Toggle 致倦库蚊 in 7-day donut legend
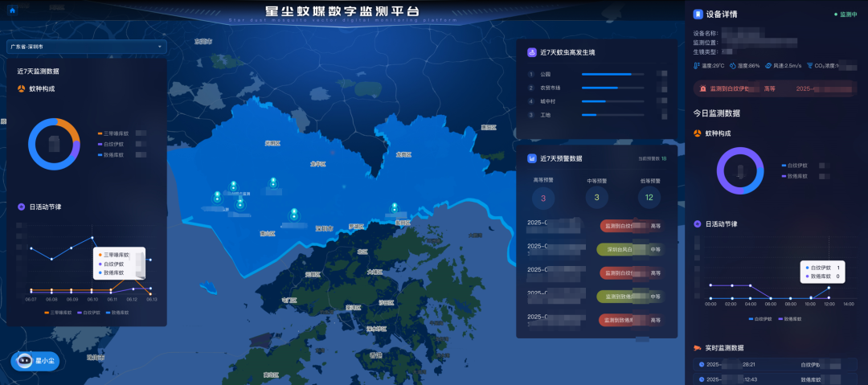The image size is (868, 385). (x=113, y=154)
